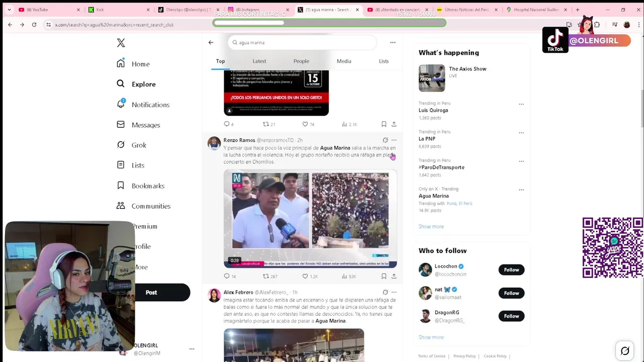
Task: Click the browser address bar
Action: [302, 25]
